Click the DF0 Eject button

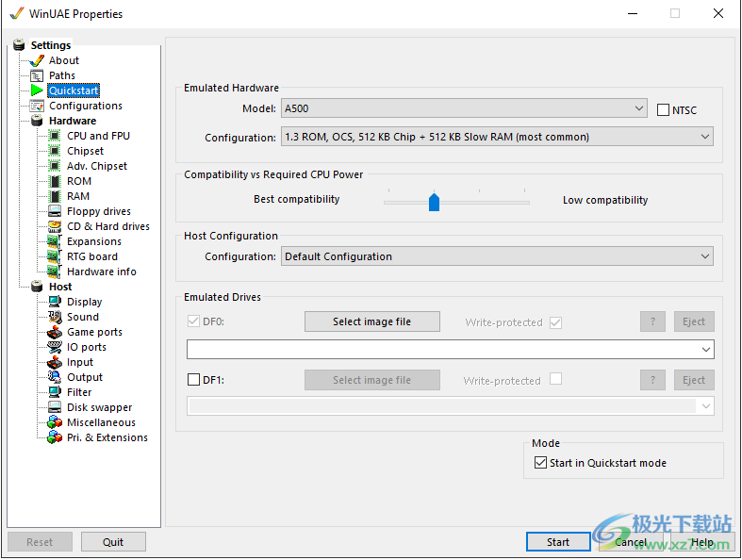tap(694, 321)
